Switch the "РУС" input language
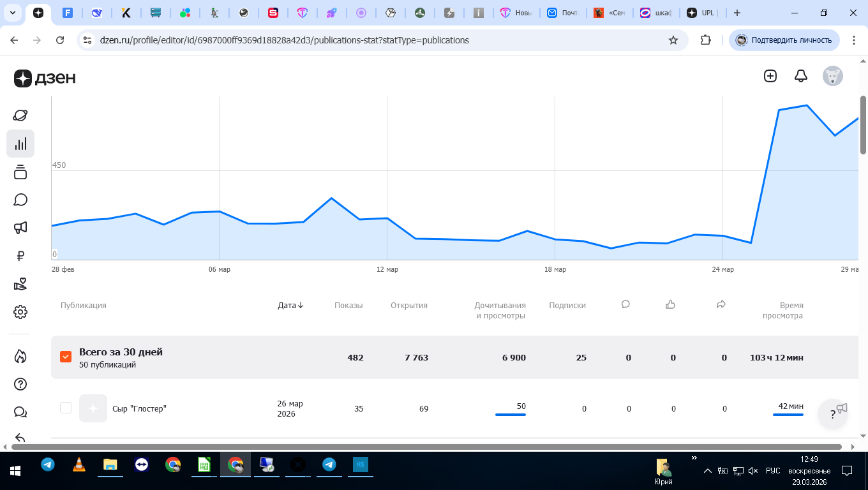 click(773, 471)
